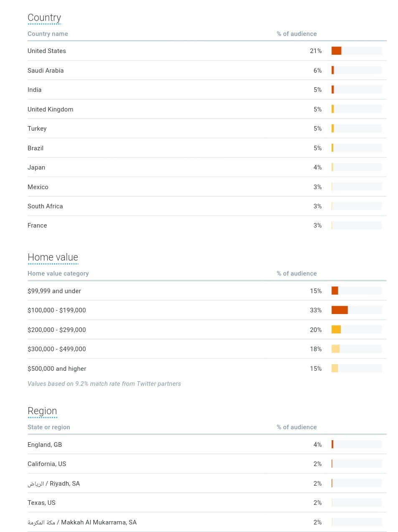This screenshot has width=398, height=532.
Task: Click the Country name column header
Action: (x=48, y=34)
